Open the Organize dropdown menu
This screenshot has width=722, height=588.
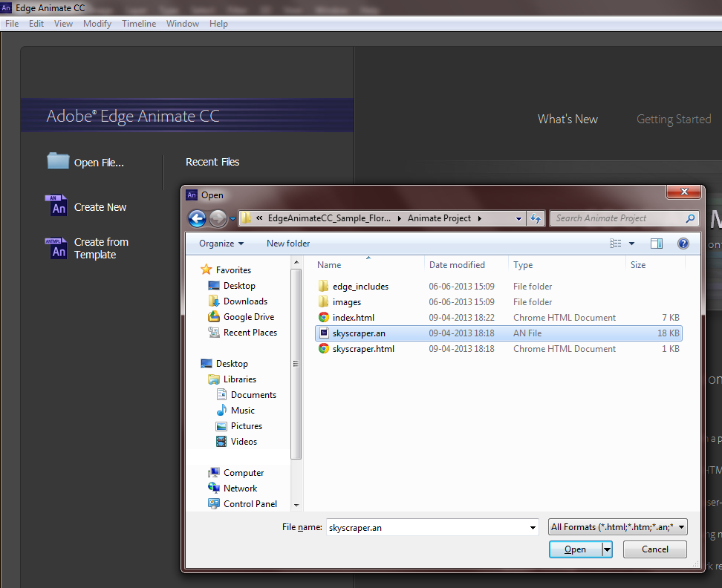221,244
